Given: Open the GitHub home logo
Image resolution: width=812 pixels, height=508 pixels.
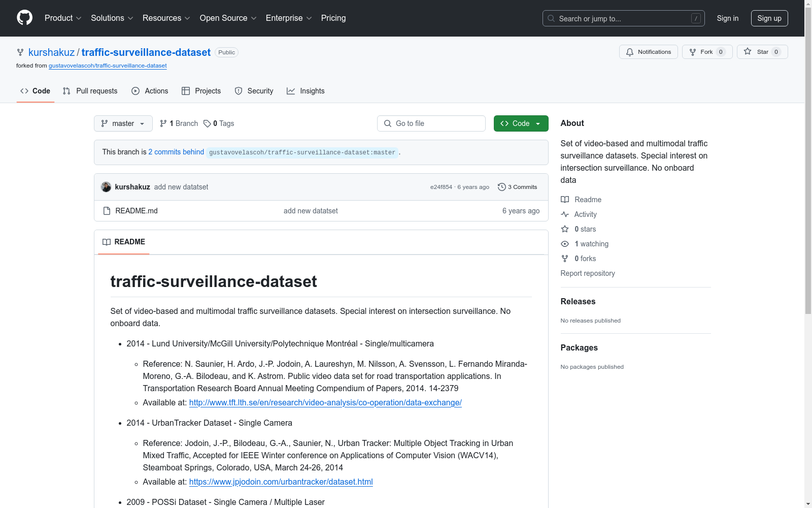Looking at the screenshot, I should [x=24, y=18].
